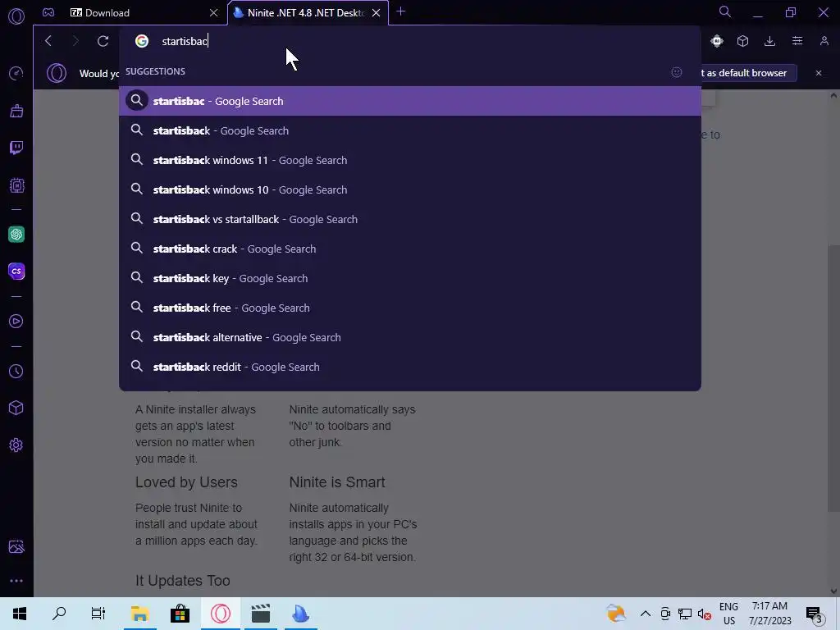
Task: Open Easy Setup sliders icon
Action: click(x=797, y=41)
